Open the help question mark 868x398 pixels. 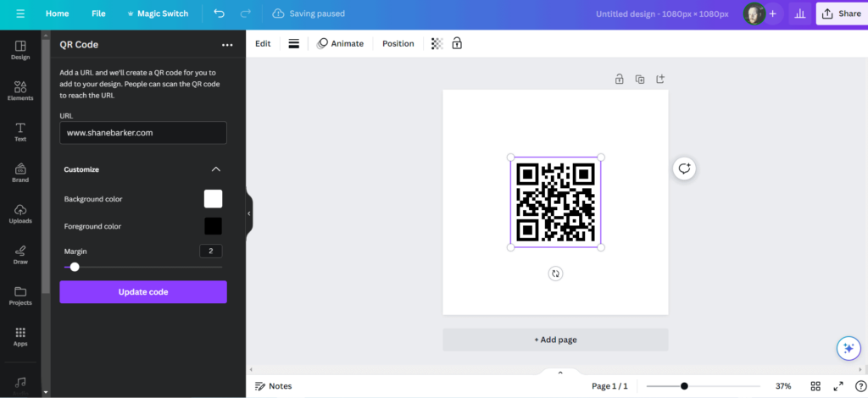pyautogui.click(x=860, y=386)
